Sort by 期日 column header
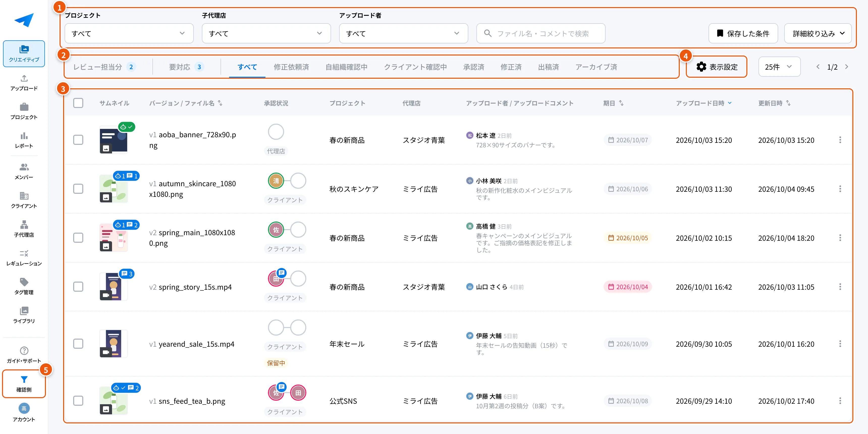 click(x=613, y=103)
